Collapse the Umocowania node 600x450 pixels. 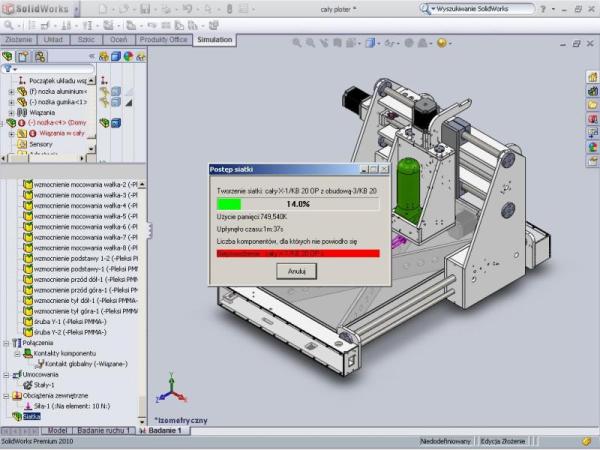pos(6,375)
